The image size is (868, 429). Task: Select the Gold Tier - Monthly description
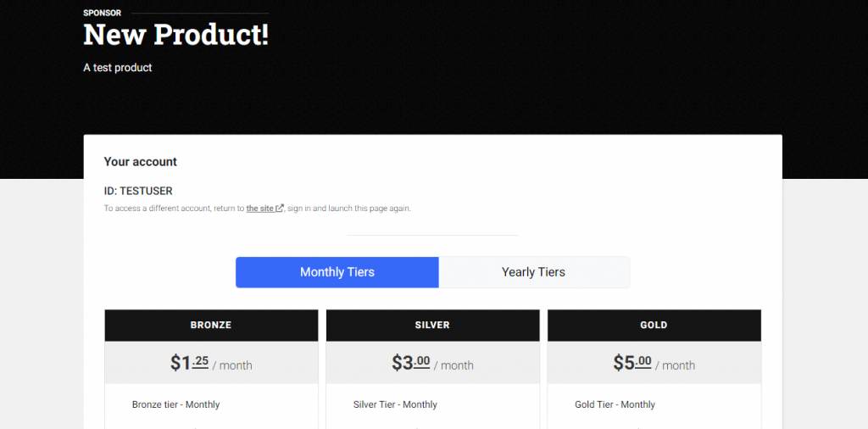click(615, 404)
